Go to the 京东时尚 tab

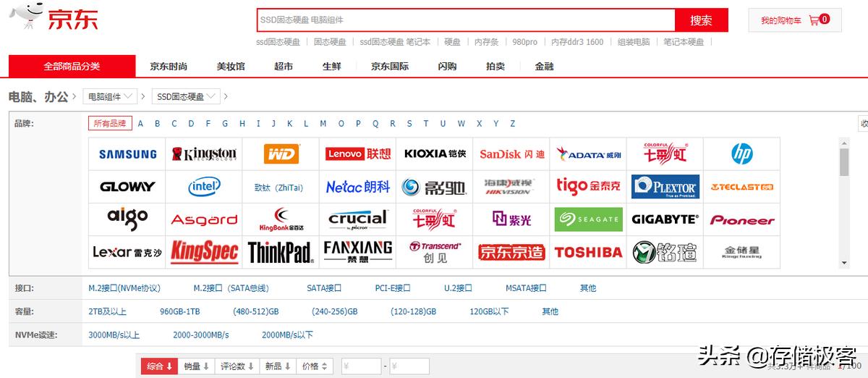click(x=169, y=66)
